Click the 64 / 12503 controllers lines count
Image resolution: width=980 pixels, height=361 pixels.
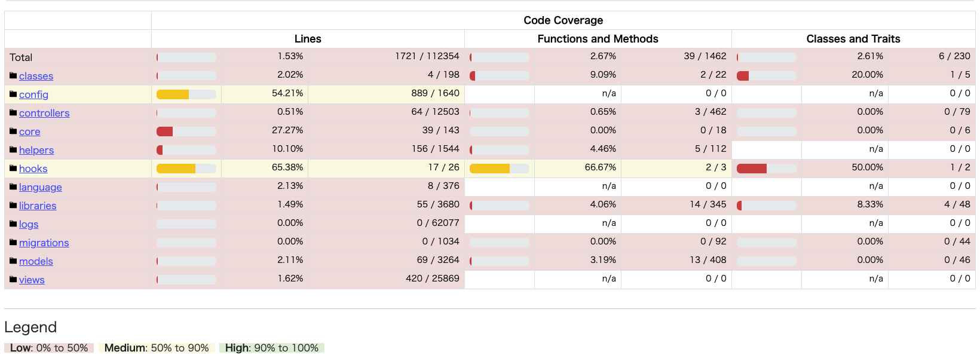[x=436, y=112]
